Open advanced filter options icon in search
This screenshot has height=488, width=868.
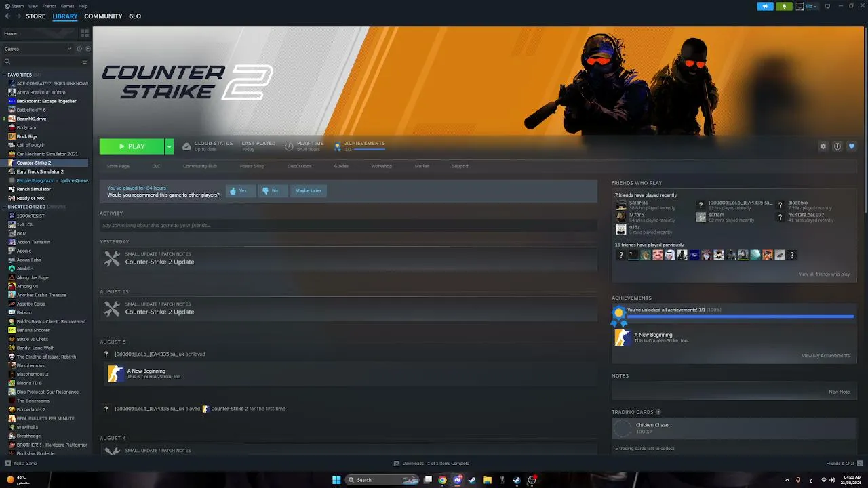point(85,62)
